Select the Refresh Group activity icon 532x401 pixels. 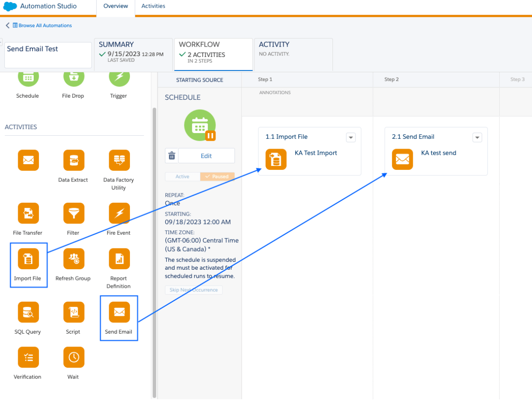(x=74, y=259)
